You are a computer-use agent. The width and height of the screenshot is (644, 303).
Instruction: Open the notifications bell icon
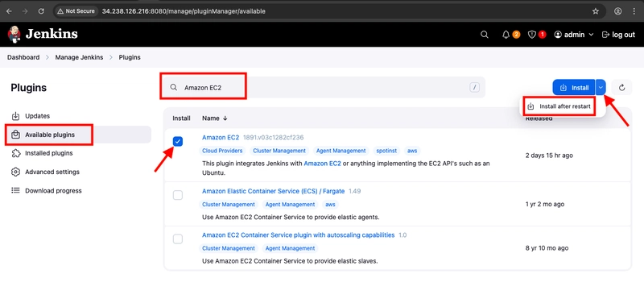point(506,35)
